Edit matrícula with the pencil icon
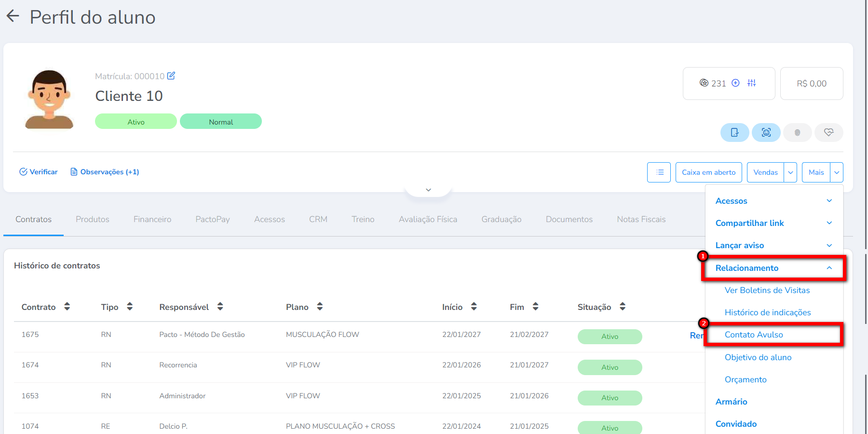This screenshot has height=434, width=868. pyautogui.click(x=171, y=76)
